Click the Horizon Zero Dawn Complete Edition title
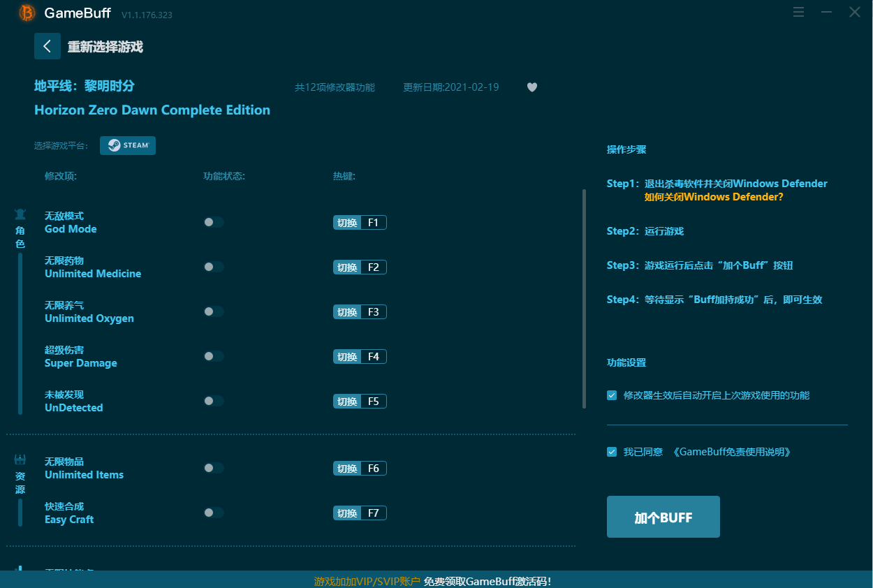This screenshot has width=873, height=588. tap(152, 110)
